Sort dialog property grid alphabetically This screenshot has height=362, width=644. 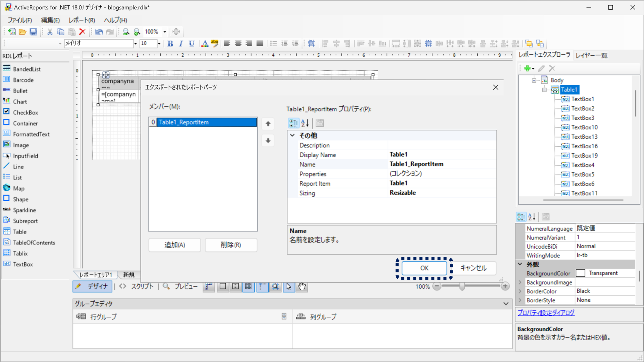[305, 123]
